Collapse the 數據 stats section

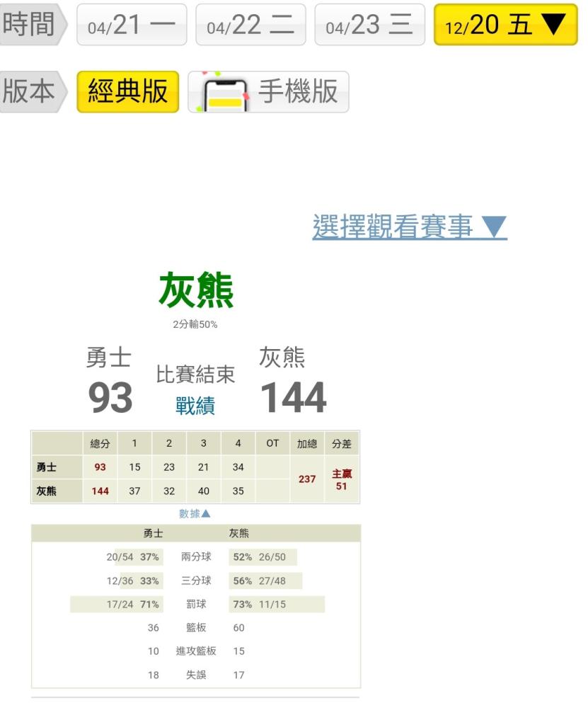(x=195, y=513)
